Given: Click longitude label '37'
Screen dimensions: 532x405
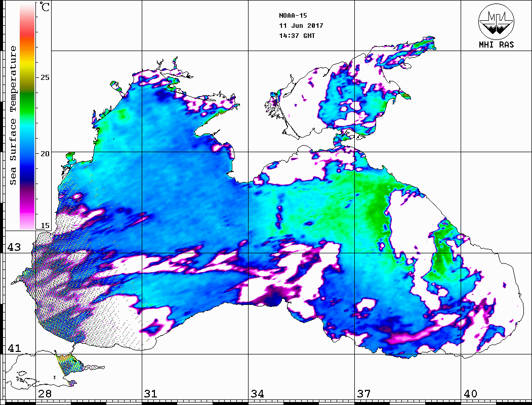Looking at the screenshot, I should point(364,393).
